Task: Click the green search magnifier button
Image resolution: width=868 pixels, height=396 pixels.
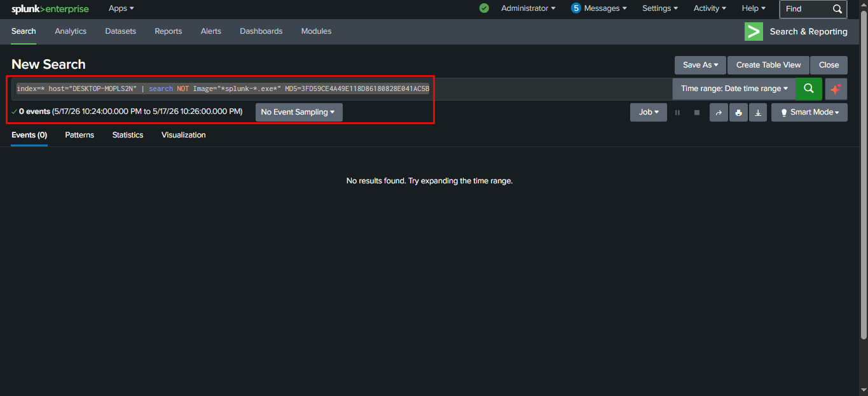Action: [x=809, y=88]
